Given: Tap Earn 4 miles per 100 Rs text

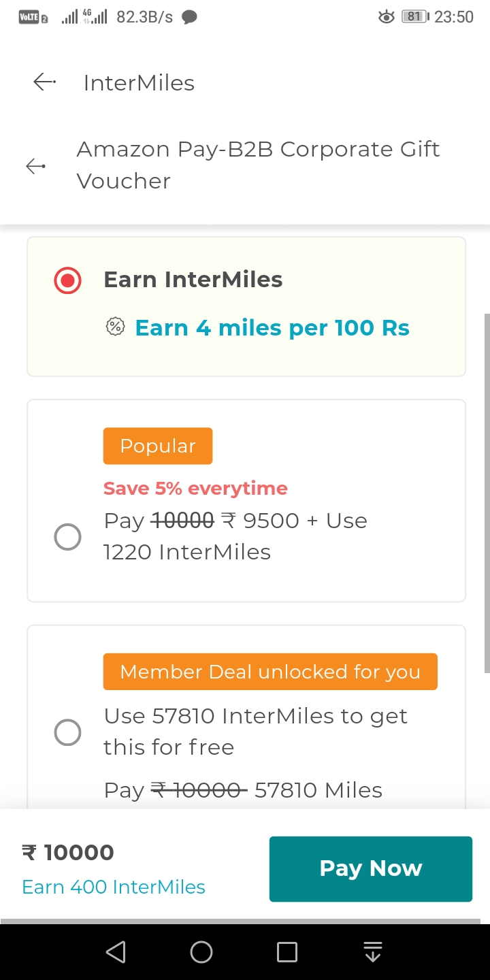Looking at the screenshot, I should point(272,328).
